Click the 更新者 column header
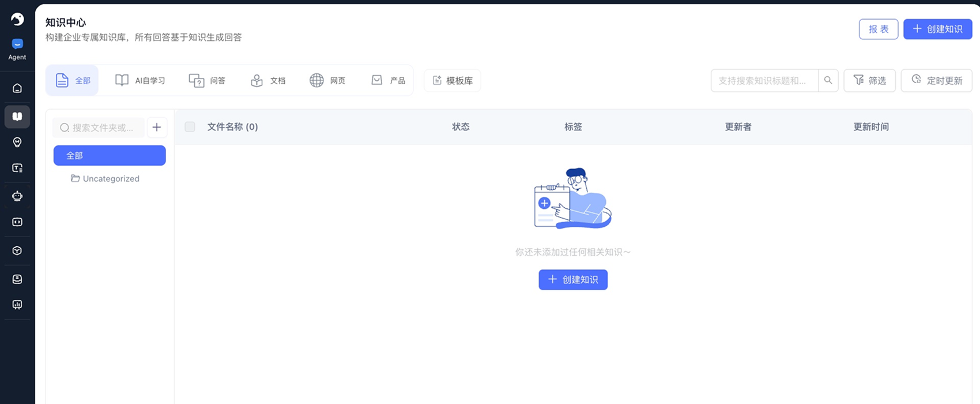The image size is (980, 404). pyautogui.click(x=738, y=126)
